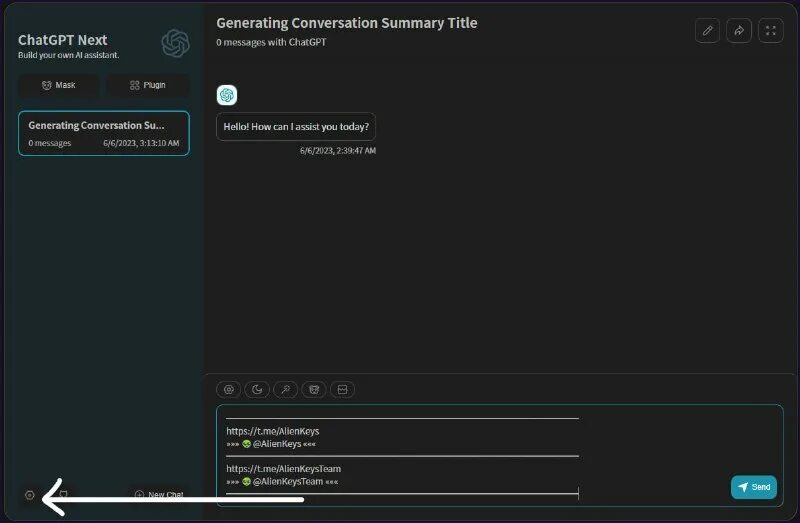The height and width of the screenshot is (523, 800).
Task: Select the Generating Conversation Su... chat card
Action: pyautogui.click(x=104, y=133)
